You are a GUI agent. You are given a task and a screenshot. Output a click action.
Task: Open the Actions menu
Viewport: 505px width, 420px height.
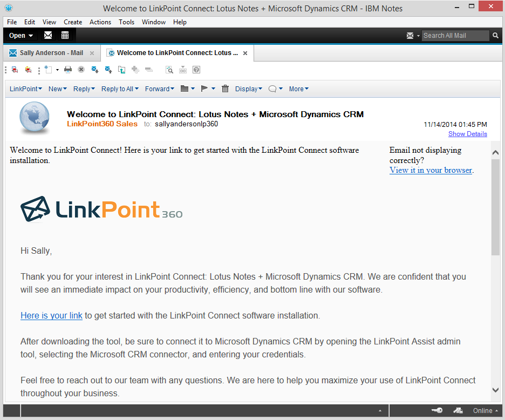point(100,22)
